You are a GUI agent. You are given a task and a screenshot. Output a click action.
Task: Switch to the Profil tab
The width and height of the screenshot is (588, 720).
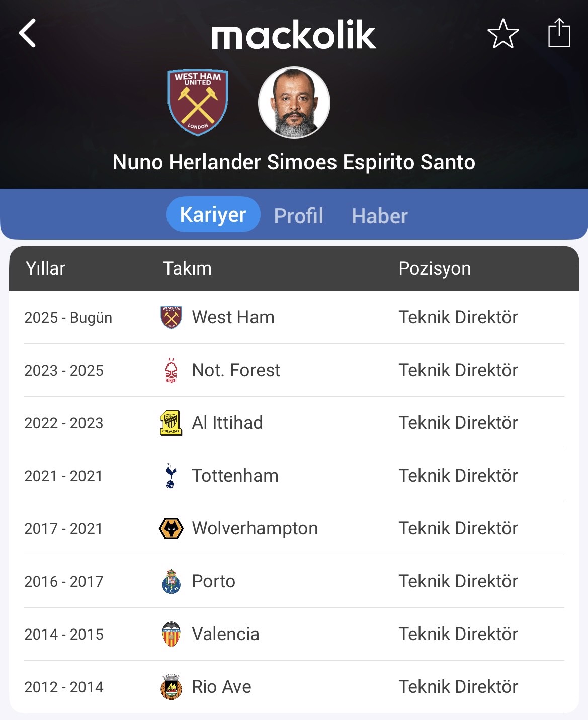click(299, 216)
